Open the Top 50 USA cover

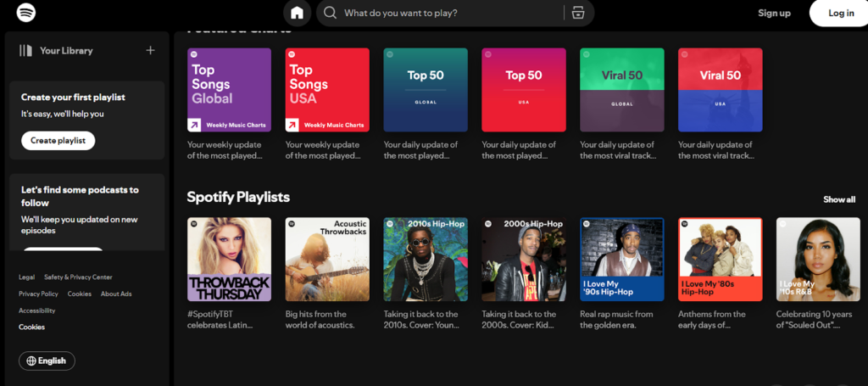[x=524, y=90]
